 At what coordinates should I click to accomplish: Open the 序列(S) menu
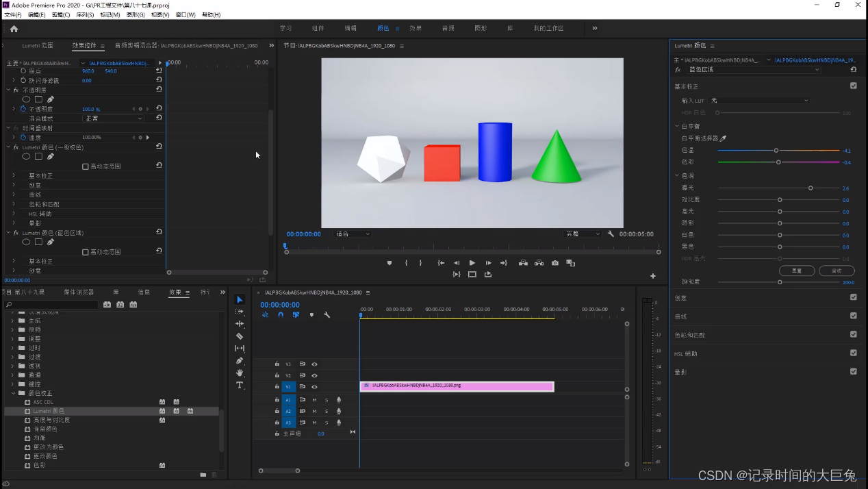coord(85,14)
